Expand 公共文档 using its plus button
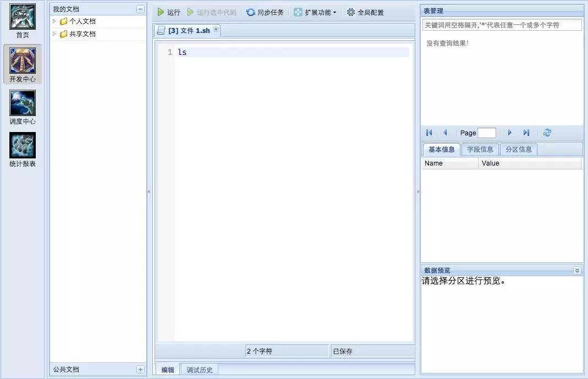Screen dimensions: 588x379 point(142,369)
